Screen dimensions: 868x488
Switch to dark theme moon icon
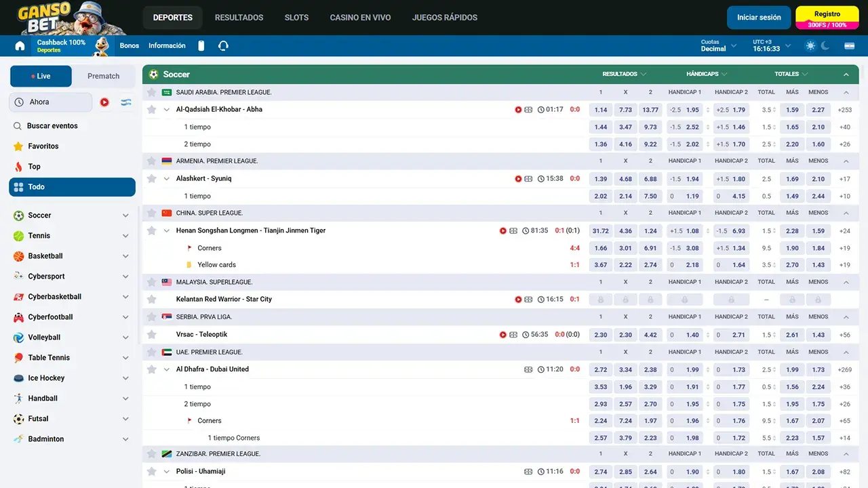pos(825,46)
